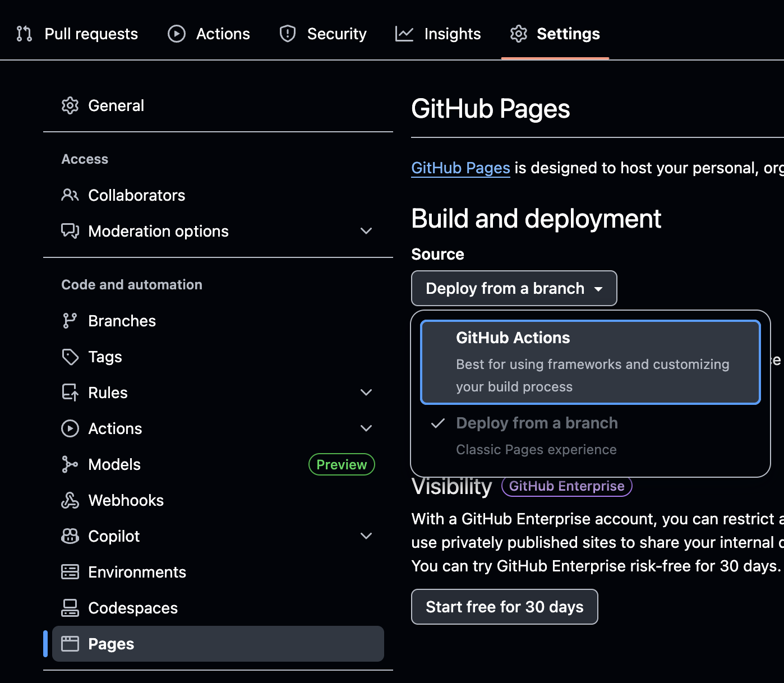Open General settings in the sidebar
Image resolution: width=784 pixels, height=683 pixels.
pyautogui.click(x=218, y=105)
